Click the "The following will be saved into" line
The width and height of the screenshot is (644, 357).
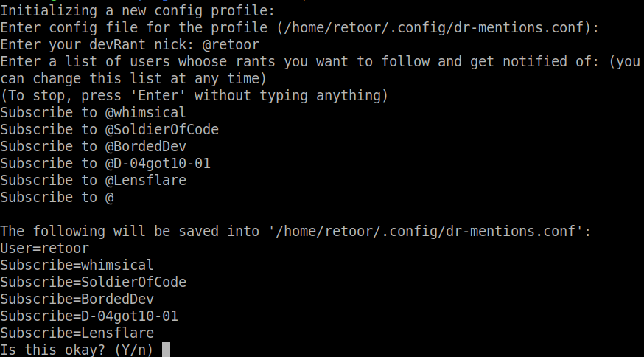pos(295,231)
